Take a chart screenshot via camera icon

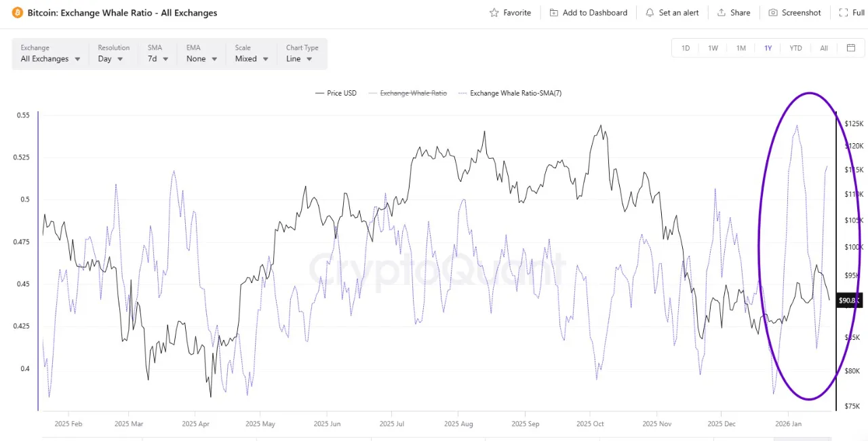pos(773,12)
